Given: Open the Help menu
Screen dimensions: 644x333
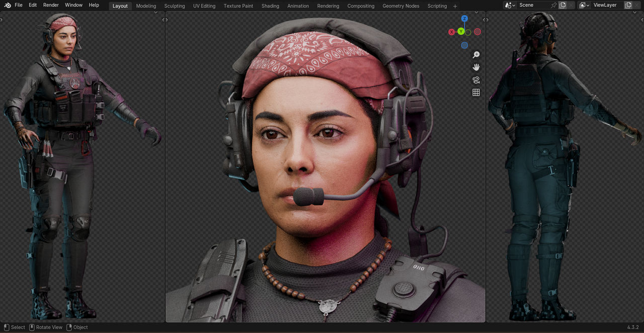Looking at the screenshot, I should click(94, 5).
